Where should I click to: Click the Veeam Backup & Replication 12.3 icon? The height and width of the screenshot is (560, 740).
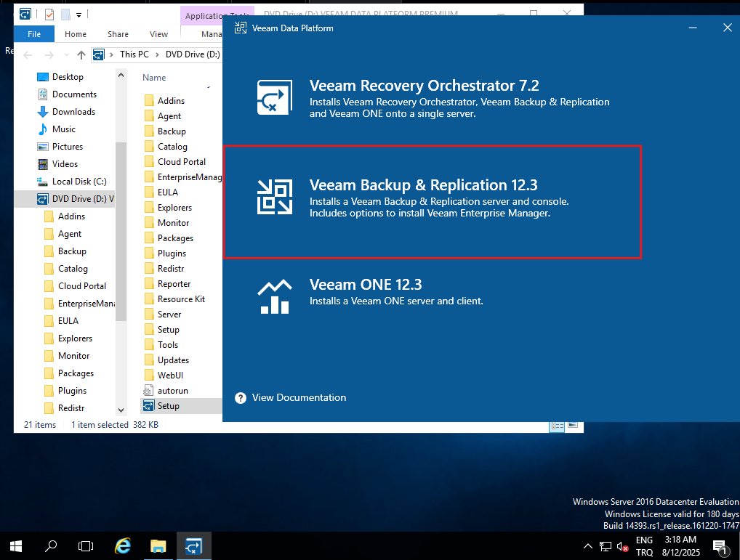274,197
